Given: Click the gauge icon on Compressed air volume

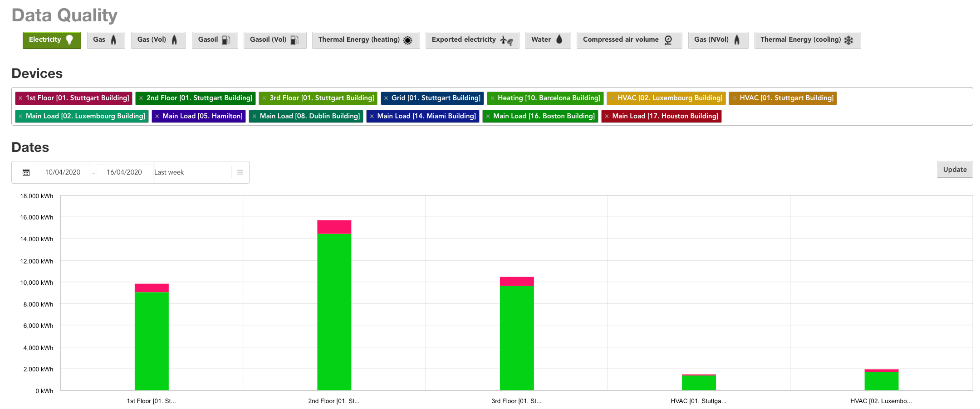Looking at the screenshot, I should point(667,40).
